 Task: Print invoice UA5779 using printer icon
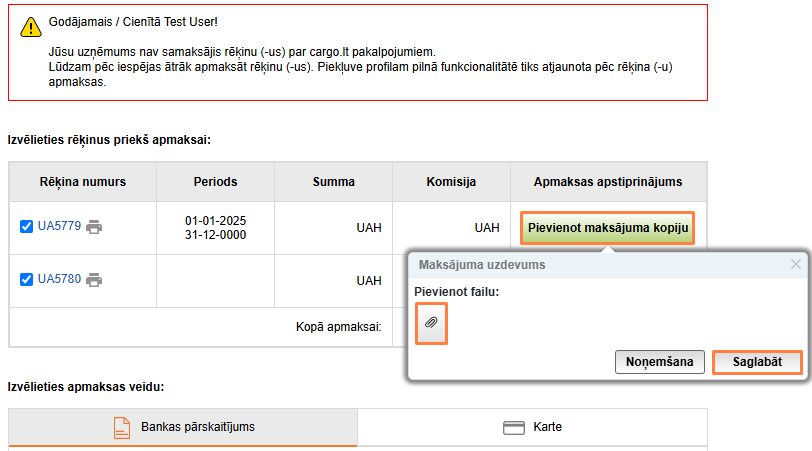[x=94, y=227]
